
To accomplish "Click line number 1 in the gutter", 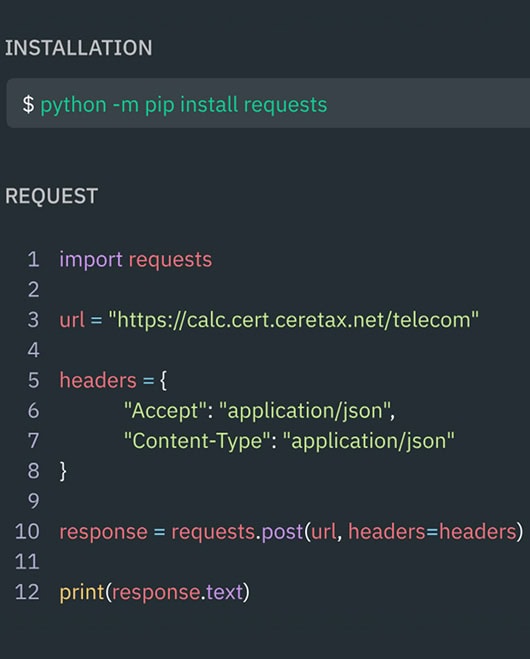I will point(34,259).
